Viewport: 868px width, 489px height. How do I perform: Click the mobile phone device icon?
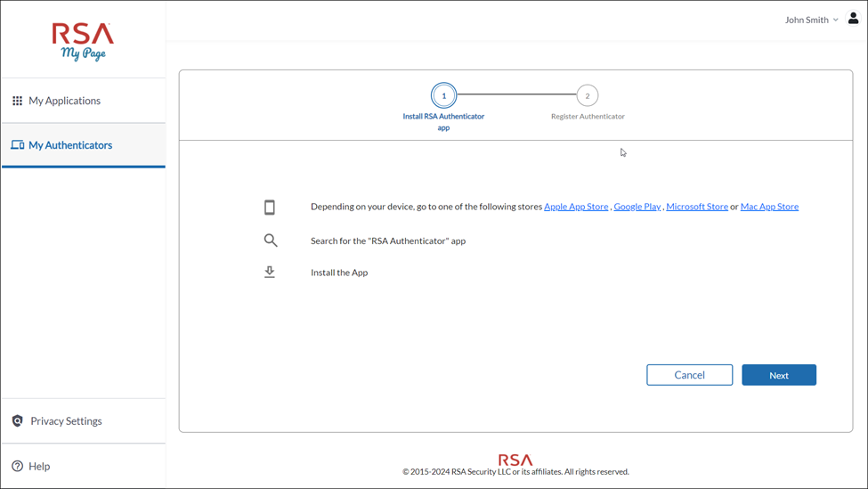[x=270, y=208]
